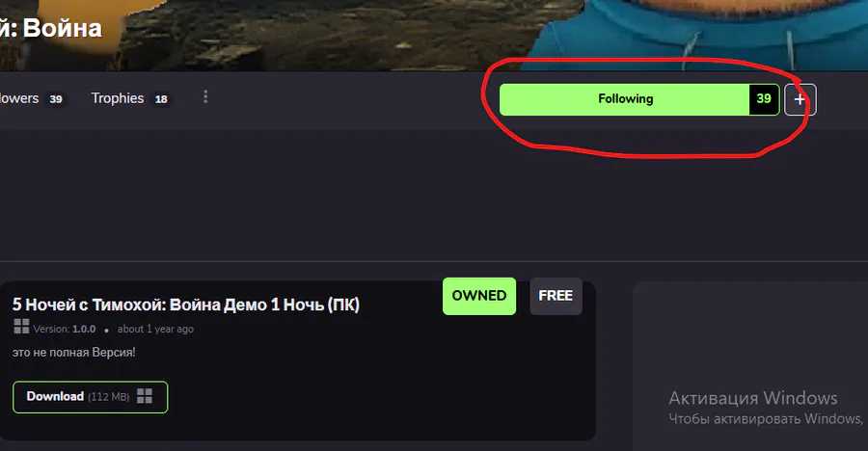Click the description "это не полная Версия!"
868x451 pixels.
[74, 352]
